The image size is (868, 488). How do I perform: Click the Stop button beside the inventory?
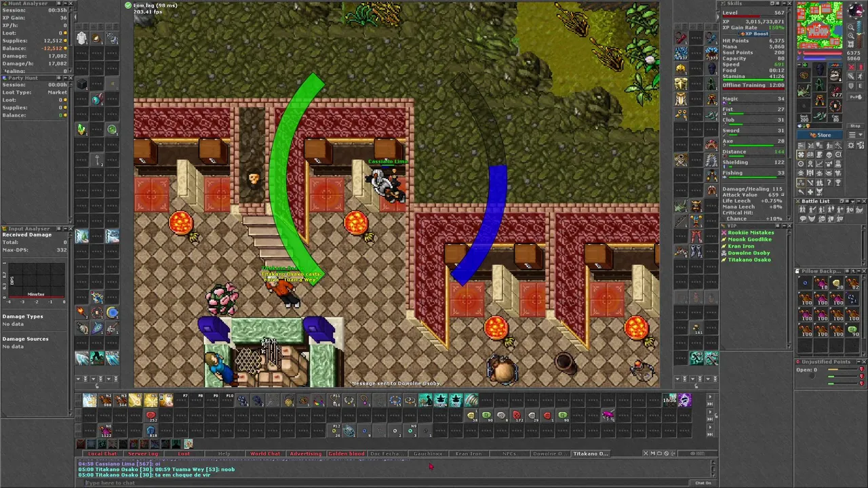point(856,126)
